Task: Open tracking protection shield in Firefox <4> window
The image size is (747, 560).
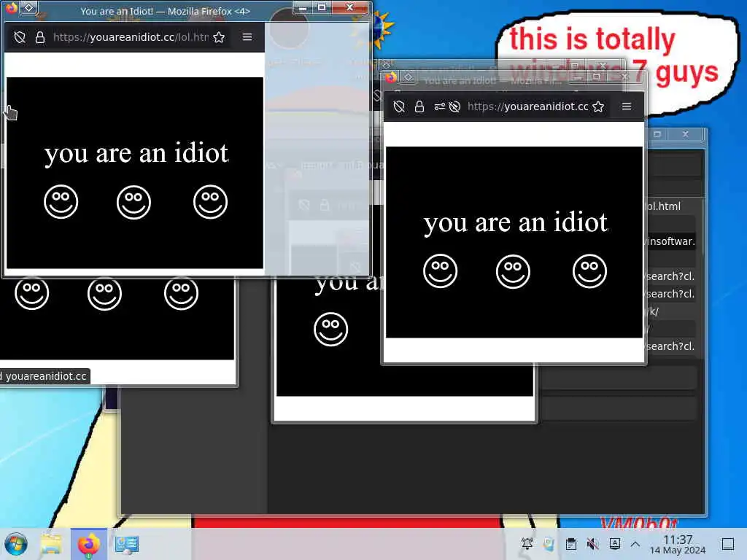Action: (20, 37)
